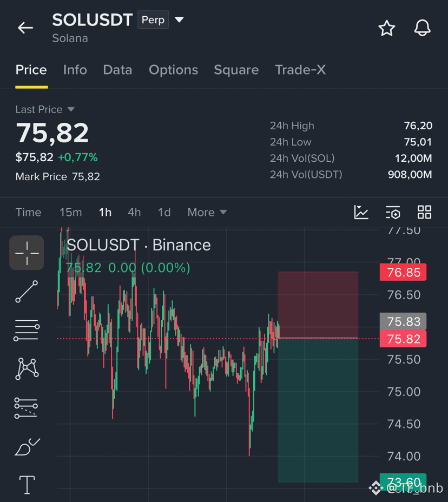Select the Time chart interval
Image resolution: width=448 pixels, height=502 pixels.
click(29, 212)
